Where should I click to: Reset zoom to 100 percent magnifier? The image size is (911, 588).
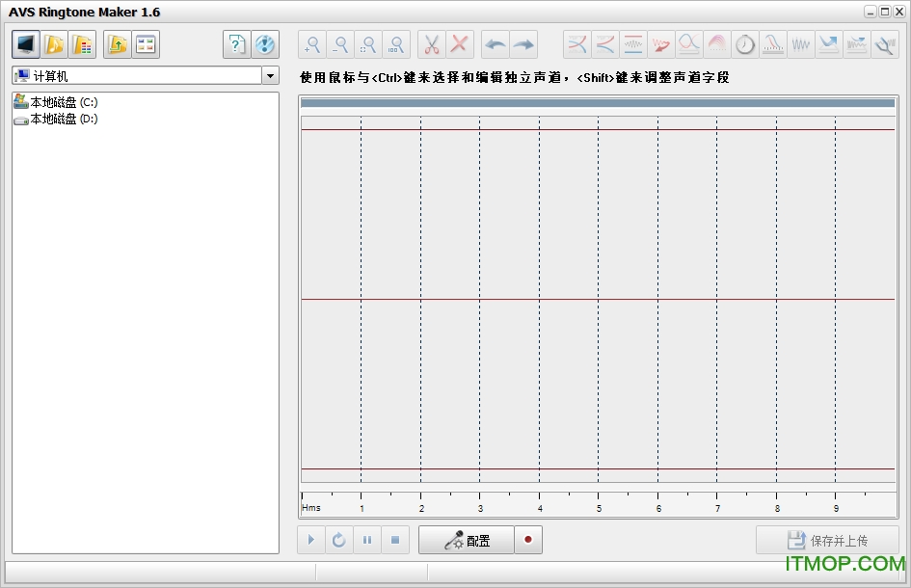point(397,44)
